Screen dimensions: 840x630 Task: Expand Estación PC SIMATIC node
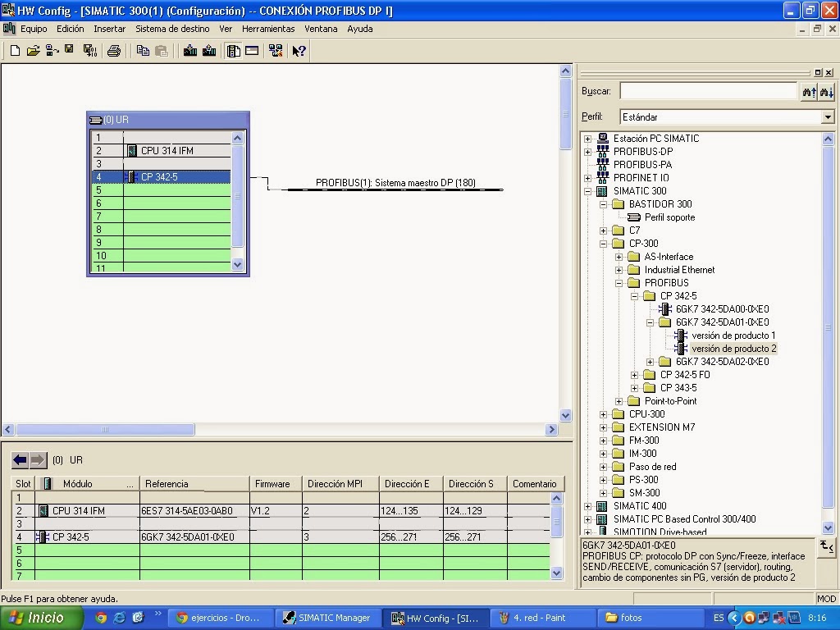tap(587, 139)
